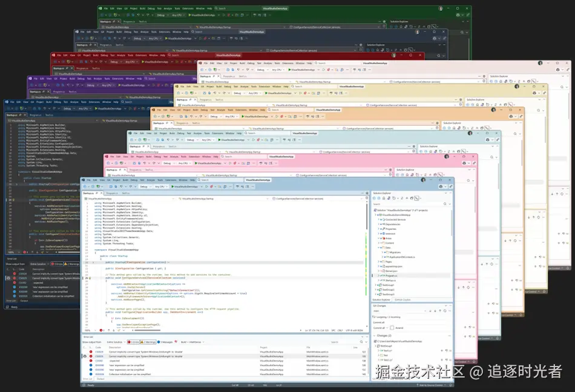Collapse the Changes (2) section in light-blue window

coord(375,335)
